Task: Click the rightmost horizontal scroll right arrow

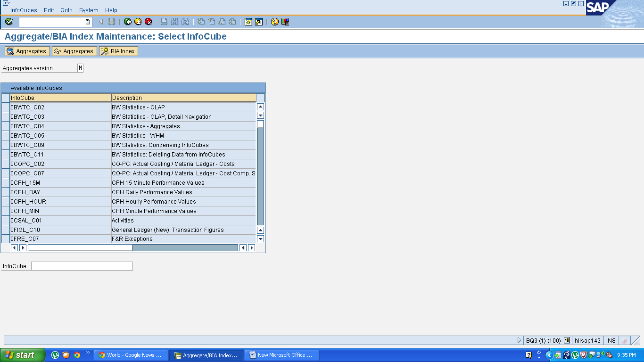Action: tap(251, 247)
